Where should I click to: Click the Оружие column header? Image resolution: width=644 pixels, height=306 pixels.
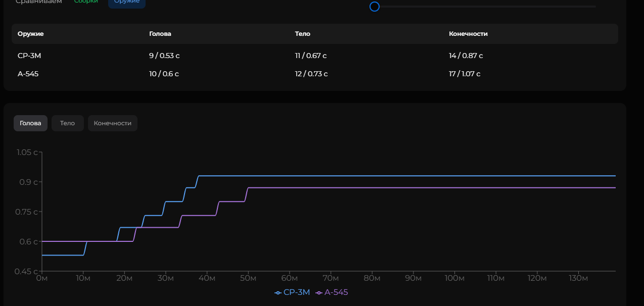(x=31, y=34)
